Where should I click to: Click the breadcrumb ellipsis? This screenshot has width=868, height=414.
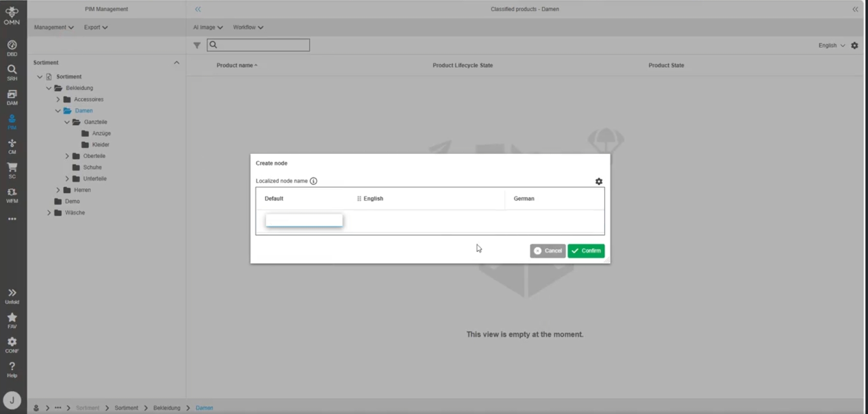[58, 408]
